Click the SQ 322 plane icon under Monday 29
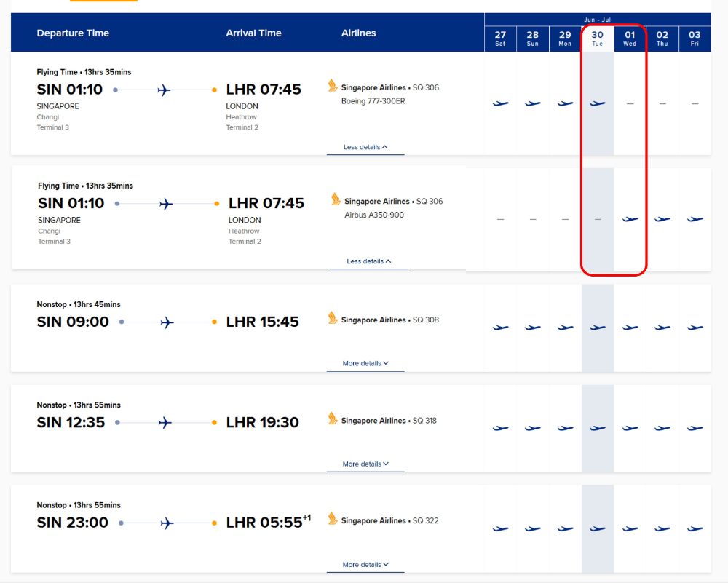This screenshot has height=583, width=728. tap(565, 528)
